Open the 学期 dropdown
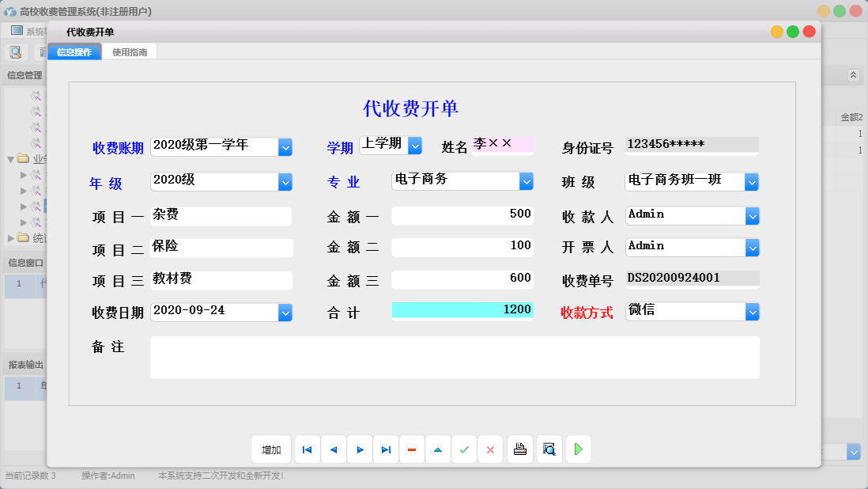868x489 pixels. [x=416, y=145]
